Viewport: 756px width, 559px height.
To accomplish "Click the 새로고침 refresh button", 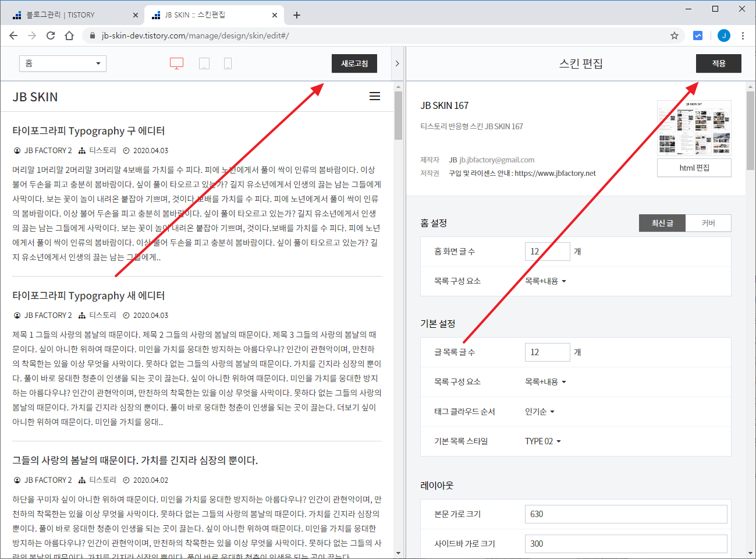I will [354, 63].
